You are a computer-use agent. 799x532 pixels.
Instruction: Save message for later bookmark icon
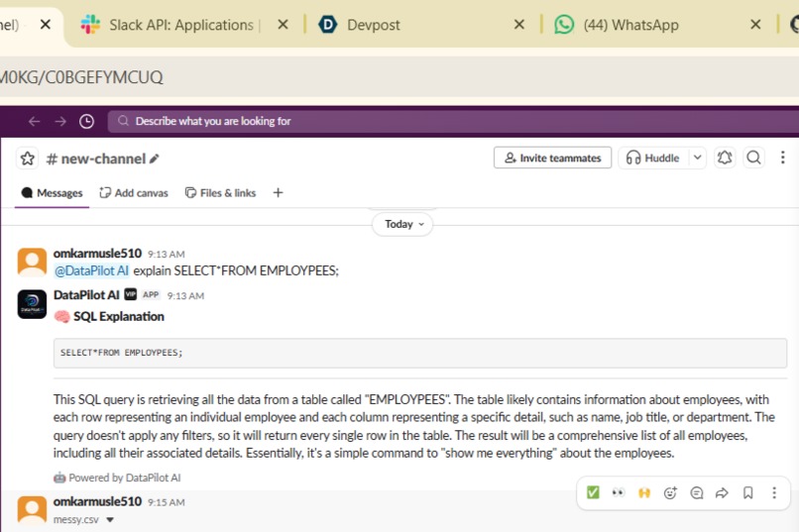[748, 492]
